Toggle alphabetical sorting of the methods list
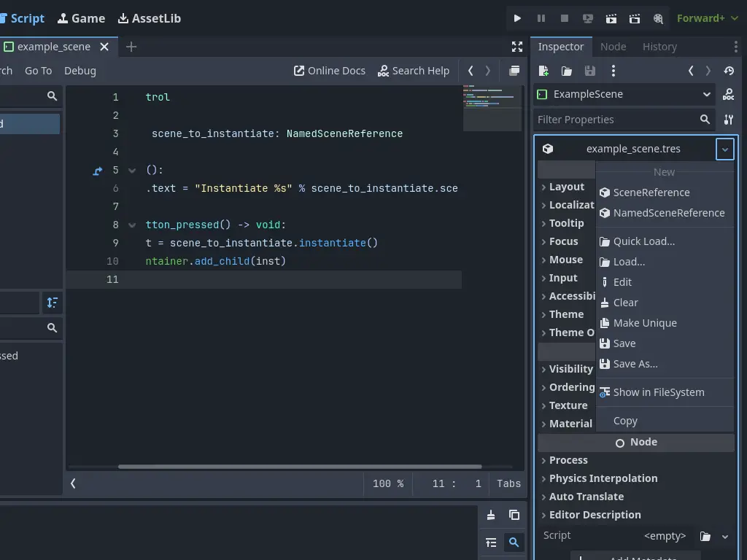The height and width of the screenshot is (560, 747). point(52,303)
